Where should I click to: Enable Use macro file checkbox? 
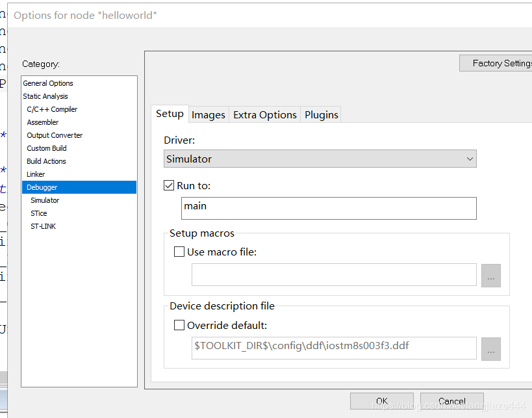[179, 252]
